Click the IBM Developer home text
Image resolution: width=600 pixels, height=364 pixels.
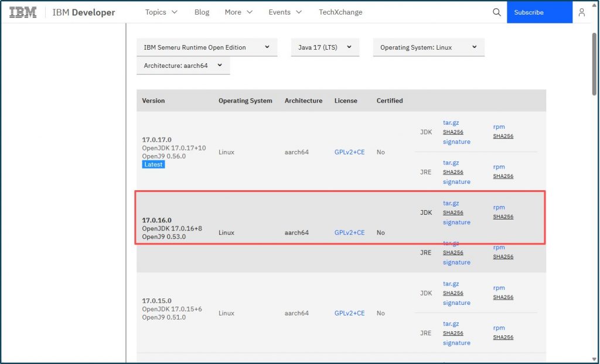coord(84,12)
